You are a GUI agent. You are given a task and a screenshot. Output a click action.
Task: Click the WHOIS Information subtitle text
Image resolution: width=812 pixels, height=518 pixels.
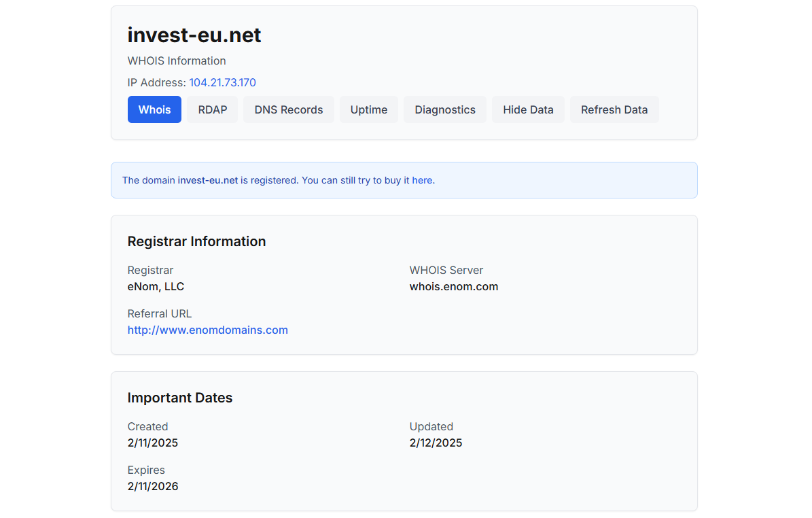click(x=177, y=61)
